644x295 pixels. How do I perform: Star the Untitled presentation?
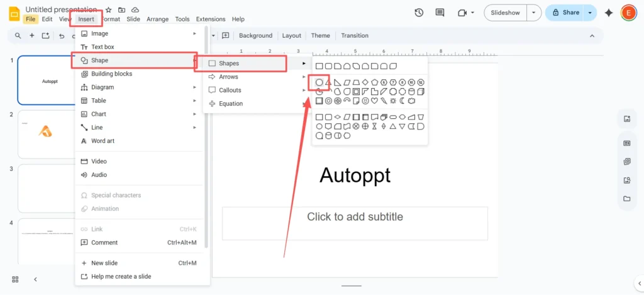pyautogui.click(x=108, y=9)
